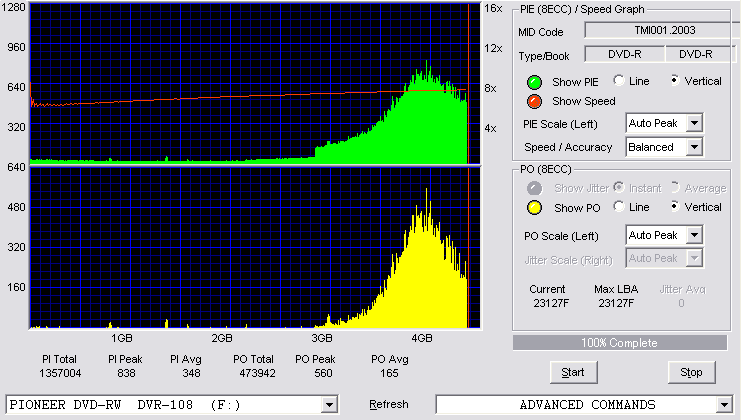Screen dimensions: 742x420
Task: Click the 16x speed axis label
Action: 493,9
